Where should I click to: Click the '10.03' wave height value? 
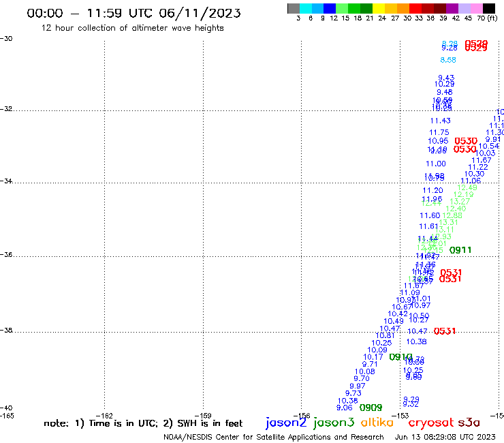(486, 153)
